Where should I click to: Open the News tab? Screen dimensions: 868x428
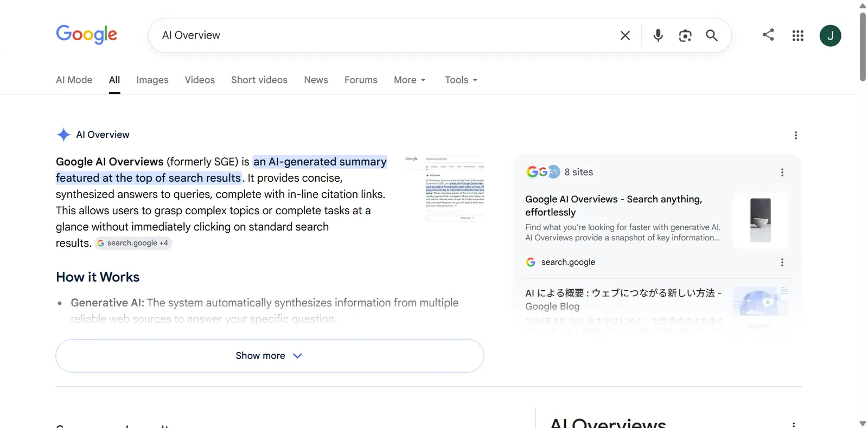[x=316, y=80]
